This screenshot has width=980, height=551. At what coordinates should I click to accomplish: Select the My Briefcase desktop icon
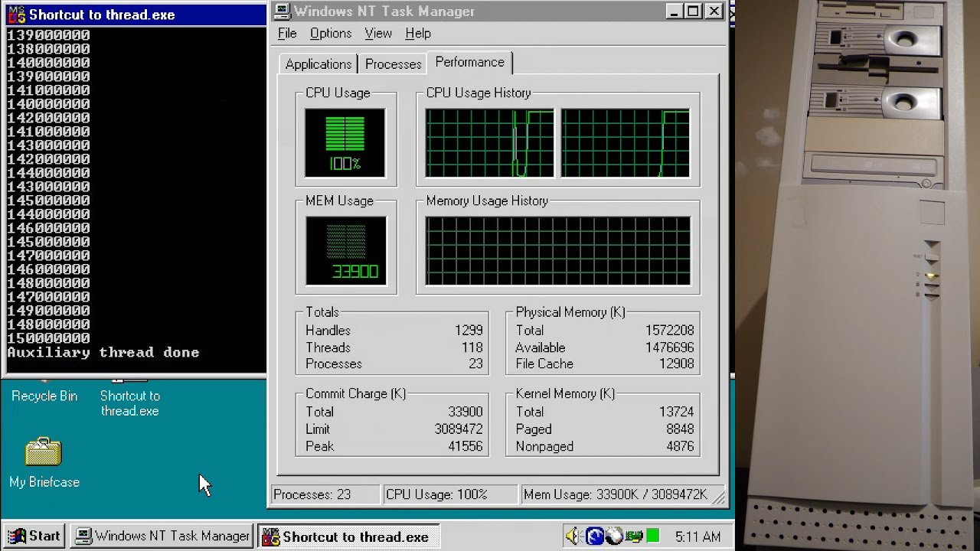[44, 462]
